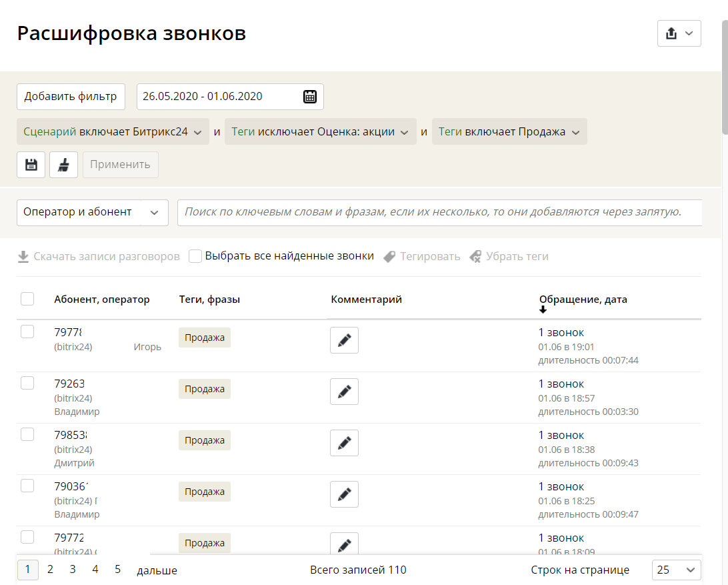This screenshot has width=728, height=585.
Task: Open the '1 звонок' link at 18:57
Action: pyautogui.click(x=561, y=384)
